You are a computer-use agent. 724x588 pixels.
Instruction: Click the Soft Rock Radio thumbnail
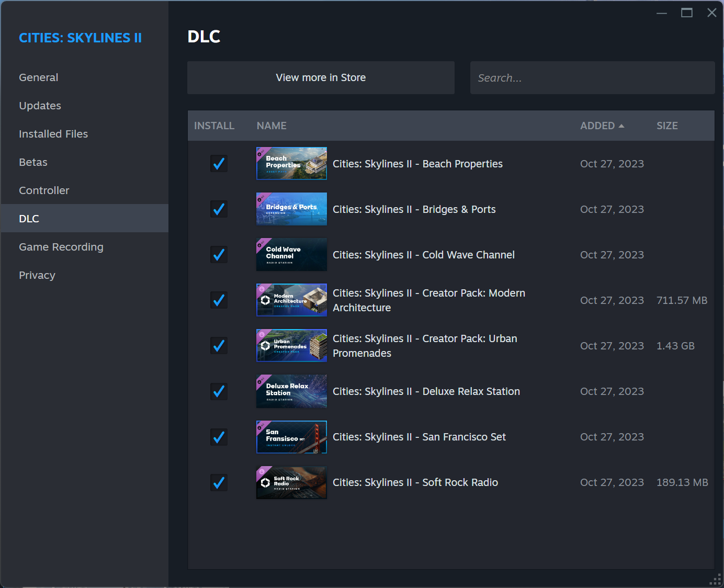click(291, 482)
